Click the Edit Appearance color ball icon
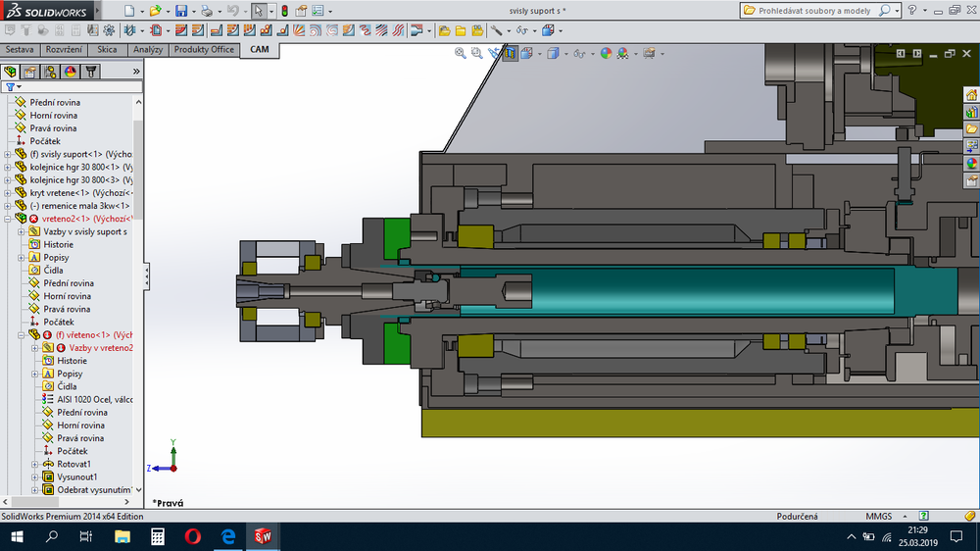Viewport: 980px width, 551px height. (x=606, y=53)
